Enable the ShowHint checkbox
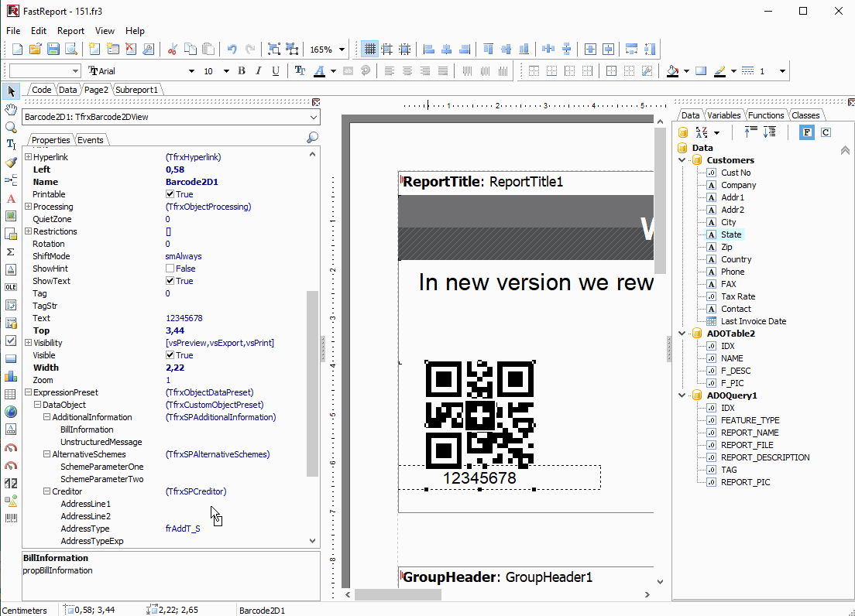Viewport: 855px width, 616px height. (x=170, y=269)
